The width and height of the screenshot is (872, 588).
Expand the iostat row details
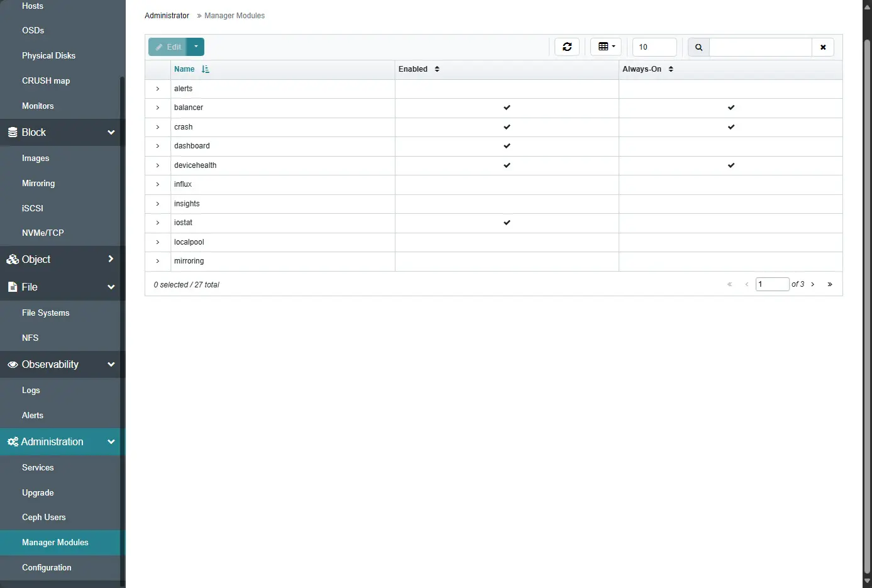pos(158,223)
